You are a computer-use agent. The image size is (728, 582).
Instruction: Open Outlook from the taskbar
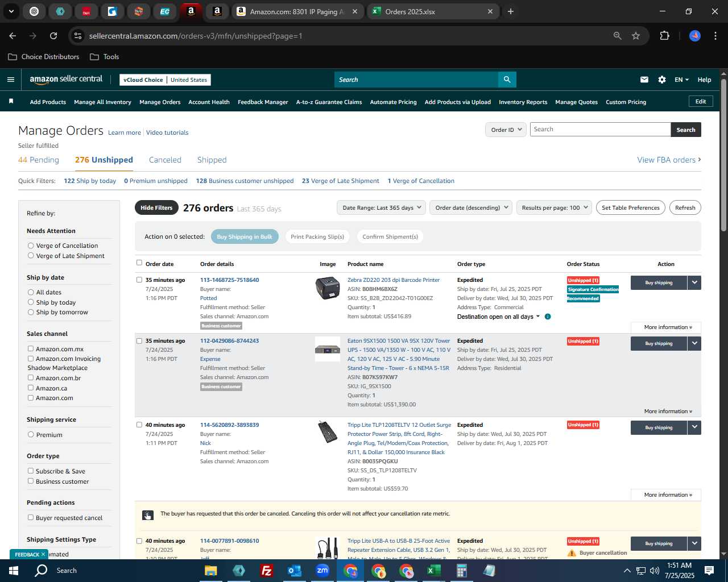point(295,571)
